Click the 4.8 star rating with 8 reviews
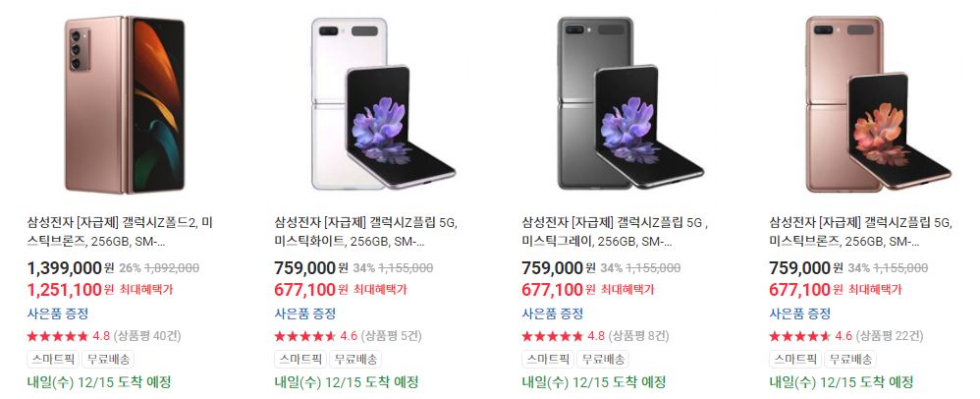Screen dimensions: 980x399 point(596,336)
